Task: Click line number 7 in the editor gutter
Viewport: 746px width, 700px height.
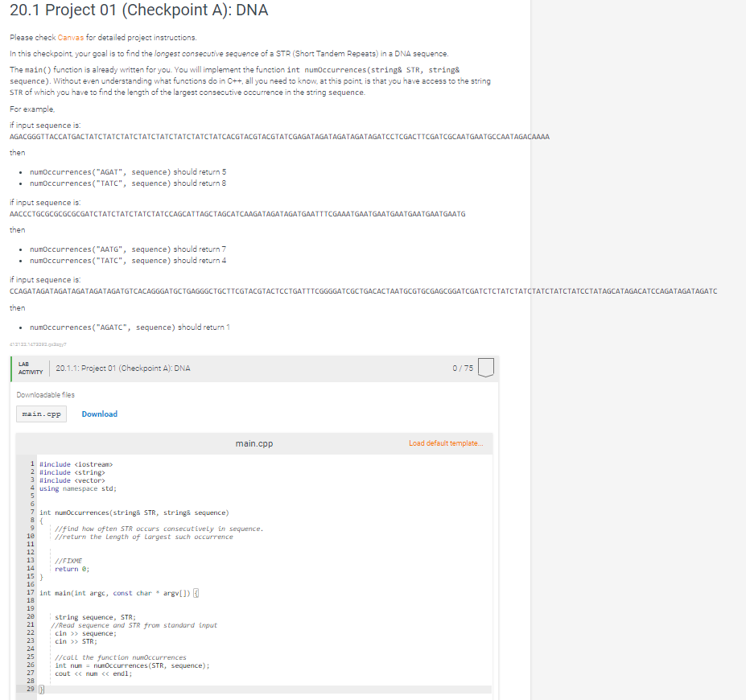Action: pyautogui.click(x=31, y=513)
